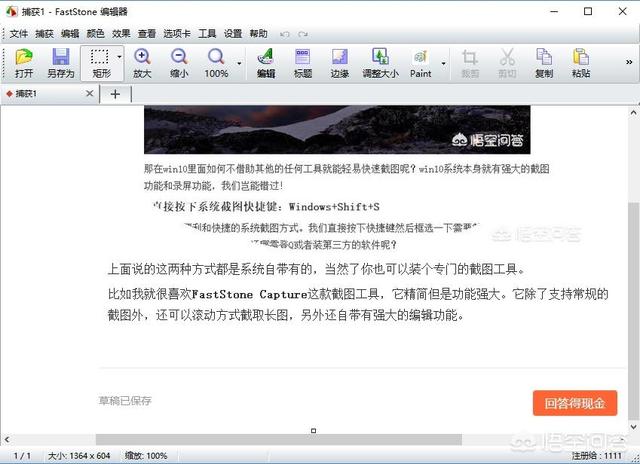
Task: Click the vertical scrollbar thumb
Action: pos(633,311)
